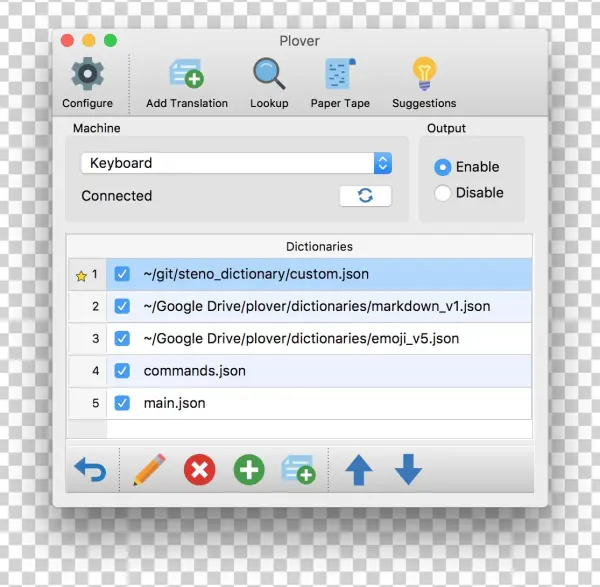Viewport: 600px width, 587px height.
Task: Click row number 3 in dictionaries list
Action: [95, 339]
